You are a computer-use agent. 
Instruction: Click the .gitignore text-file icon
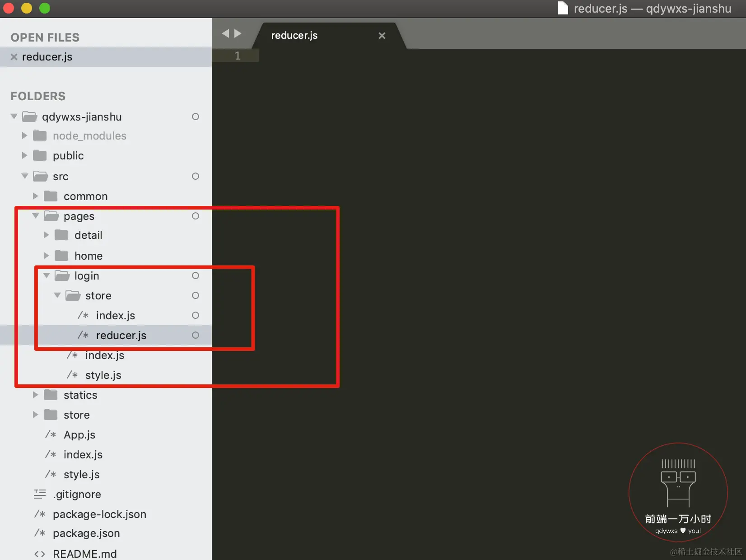tap(40, 494)
